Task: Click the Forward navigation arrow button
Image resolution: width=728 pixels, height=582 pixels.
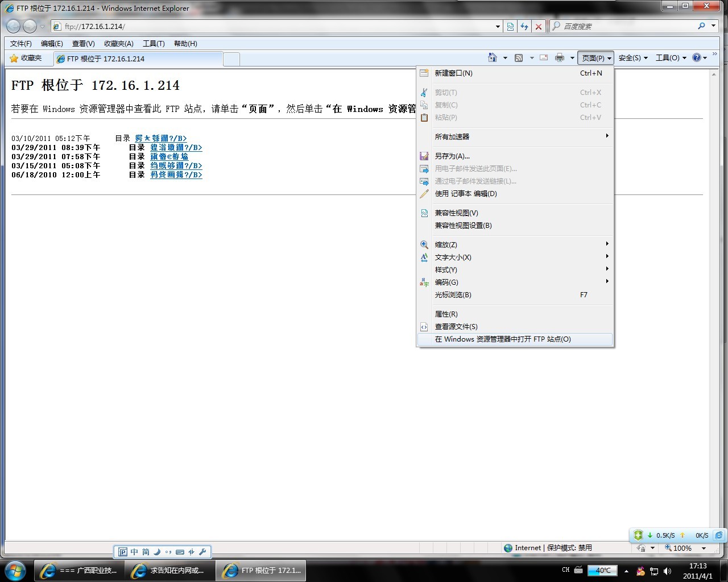Action: pos(30,26)
